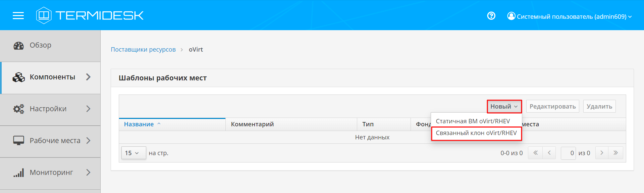Open the hamburger navigation menu
Image resolution: width=644 pixels, height=193 pixels.
click(x=18, y=15)
